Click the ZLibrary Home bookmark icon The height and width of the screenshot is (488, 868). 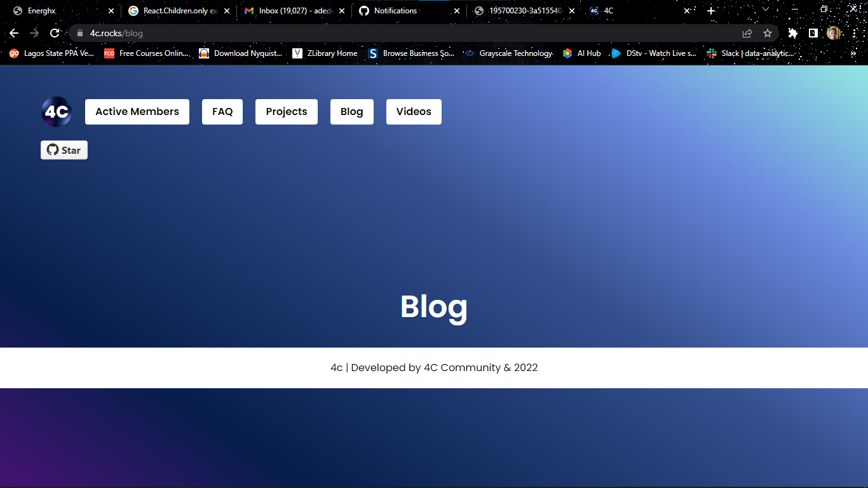click(297, 53)
